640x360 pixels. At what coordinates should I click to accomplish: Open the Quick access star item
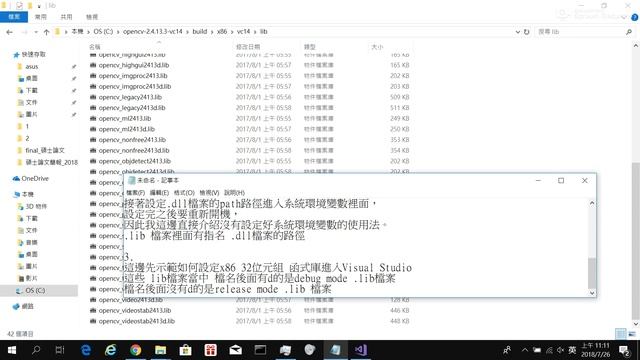coord(29,54)
